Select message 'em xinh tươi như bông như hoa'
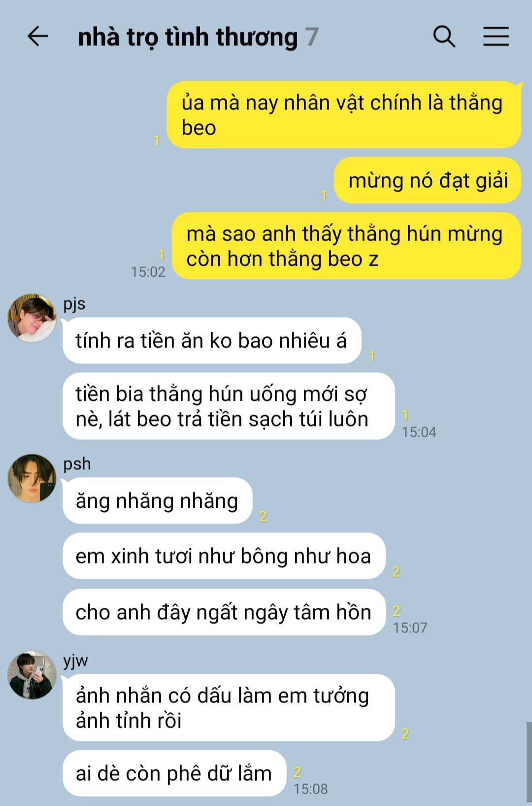Image resolution: width=532 pixels, height=806 pixels. point(224,556)
